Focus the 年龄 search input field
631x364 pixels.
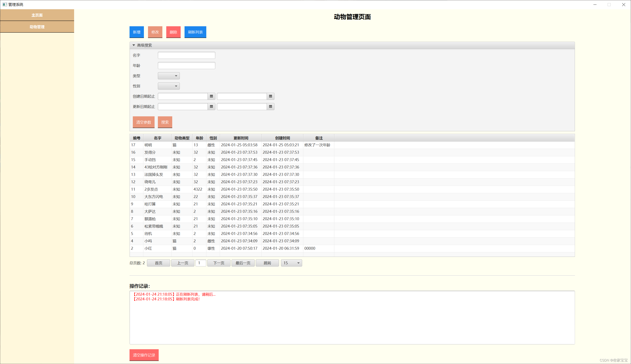187,65
